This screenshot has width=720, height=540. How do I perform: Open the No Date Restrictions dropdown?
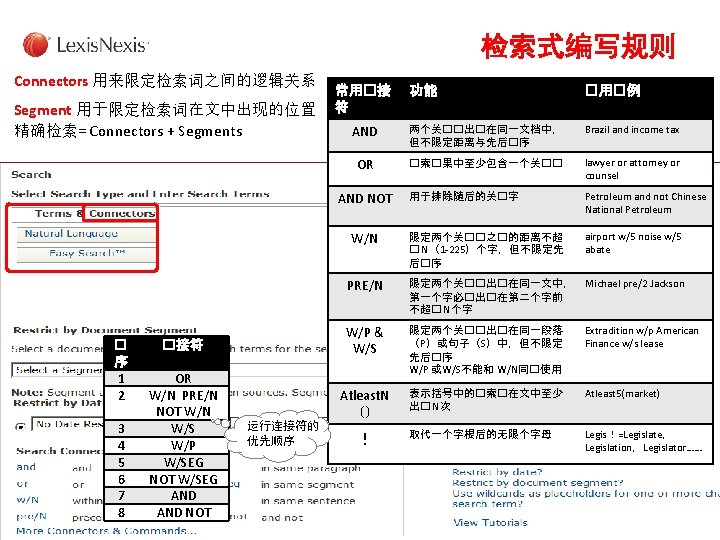(x=68, y=424)
